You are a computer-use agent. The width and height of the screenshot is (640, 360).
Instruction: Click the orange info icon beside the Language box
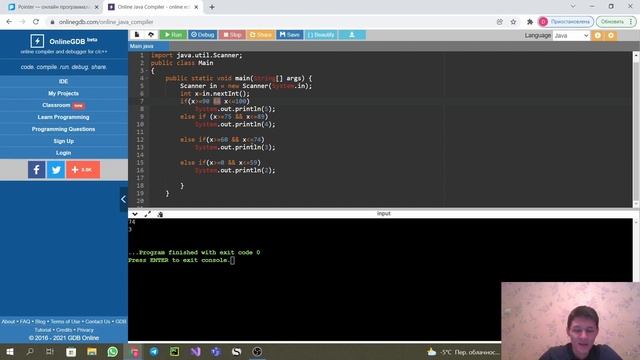tap(598, 36)
